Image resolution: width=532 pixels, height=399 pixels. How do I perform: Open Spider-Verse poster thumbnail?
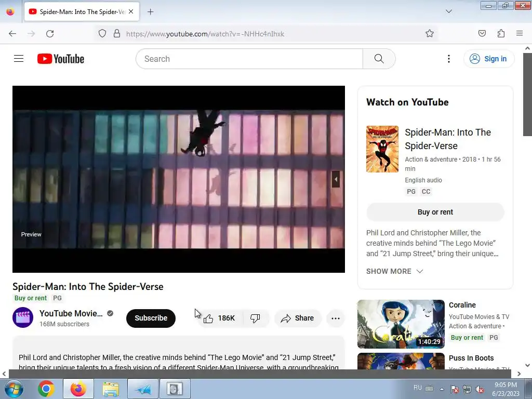click(x=382, y=149)
